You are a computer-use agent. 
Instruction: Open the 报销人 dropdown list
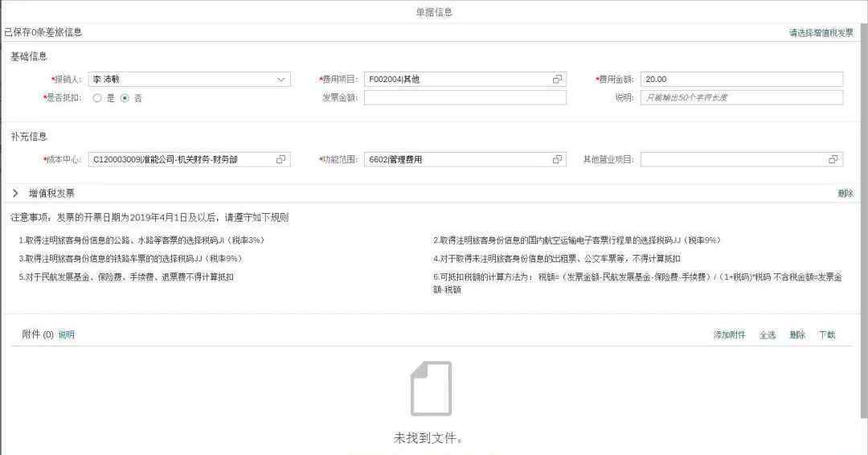281,80
